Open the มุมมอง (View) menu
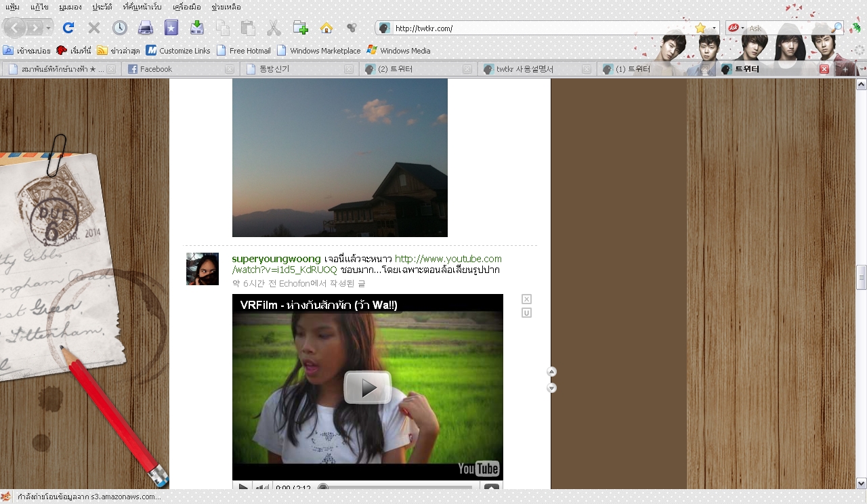This screenshot has width=867, height=504. coord(70,7)
